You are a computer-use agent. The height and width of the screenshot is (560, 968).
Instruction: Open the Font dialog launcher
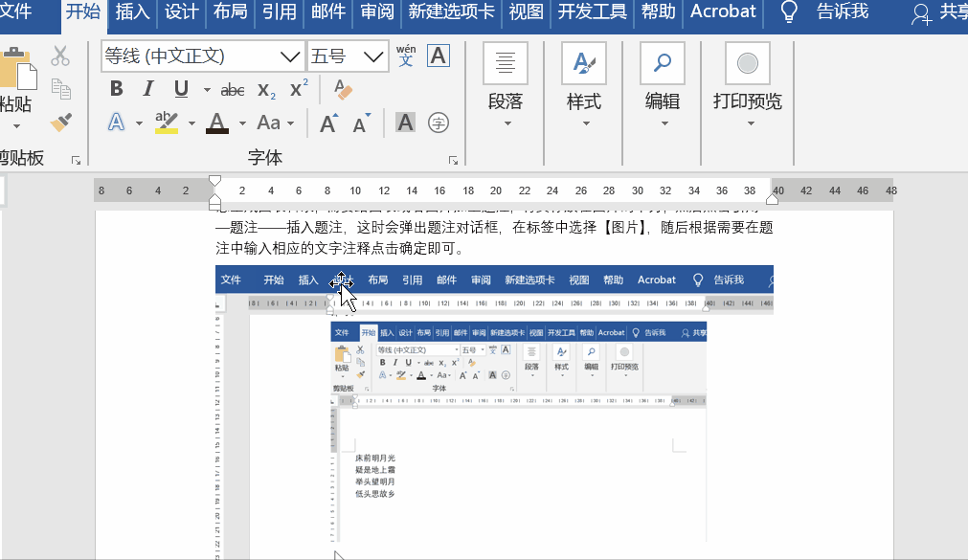click(453, 161)
